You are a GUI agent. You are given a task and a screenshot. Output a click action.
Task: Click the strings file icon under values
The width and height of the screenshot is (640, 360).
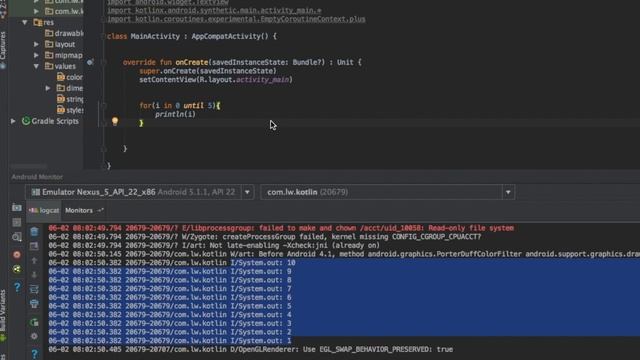[x=61, y=99]
